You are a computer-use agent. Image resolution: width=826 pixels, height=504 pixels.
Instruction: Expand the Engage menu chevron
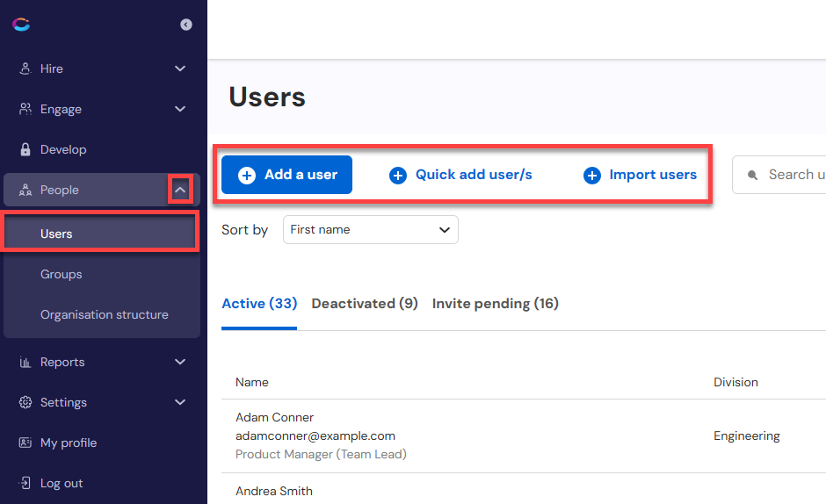(x=180, y=109)
